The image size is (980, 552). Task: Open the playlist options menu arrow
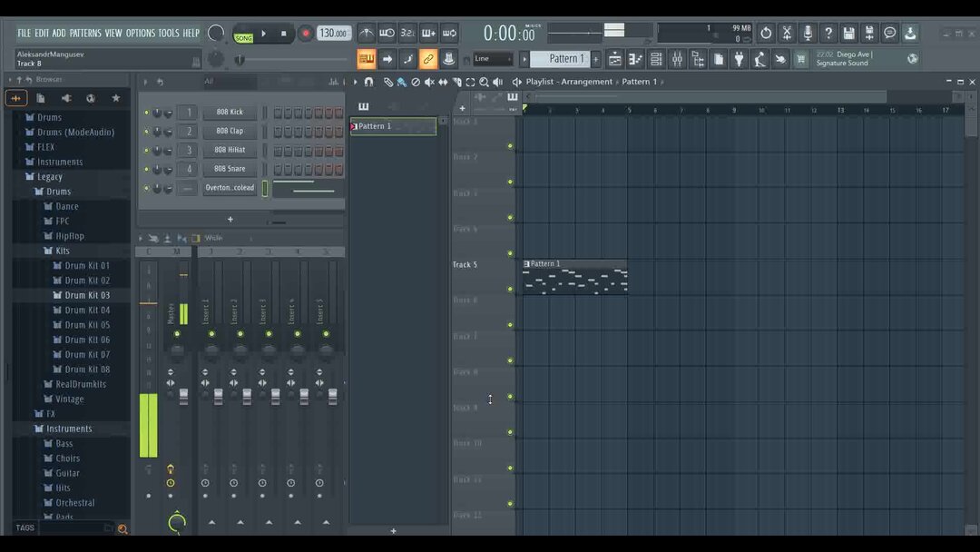coord(356,82)
